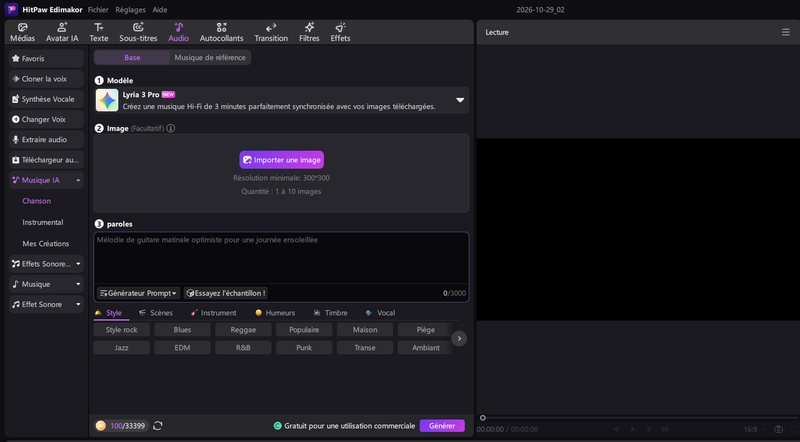Select the Instrumental sub-item

click(43, 223)
